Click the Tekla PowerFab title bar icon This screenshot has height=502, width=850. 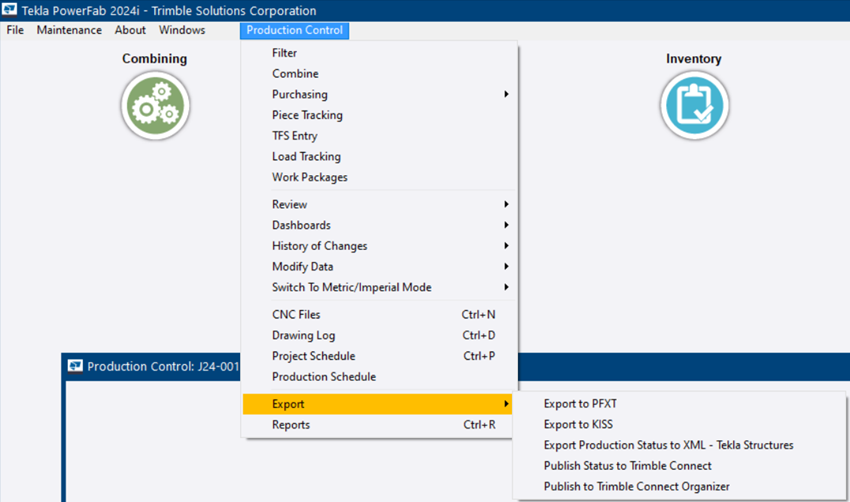point(10,10)
